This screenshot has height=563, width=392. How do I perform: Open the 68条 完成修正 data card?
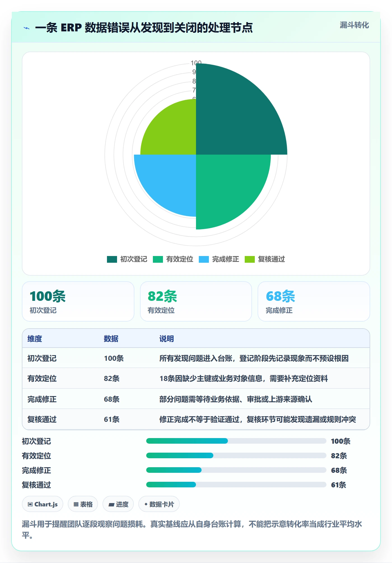click(314, 301)
